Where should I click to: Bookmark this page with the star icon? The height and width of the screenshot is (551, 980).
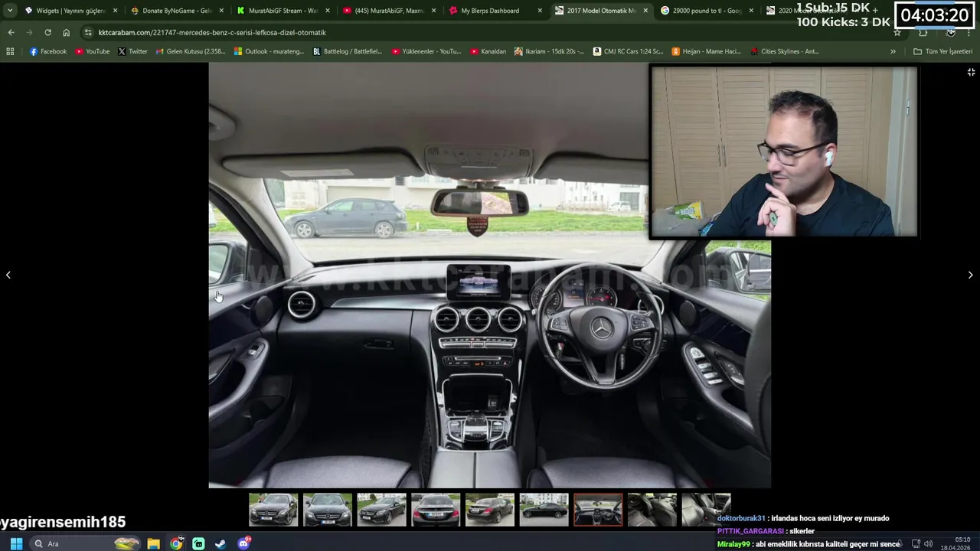click(x=897, y=32)
